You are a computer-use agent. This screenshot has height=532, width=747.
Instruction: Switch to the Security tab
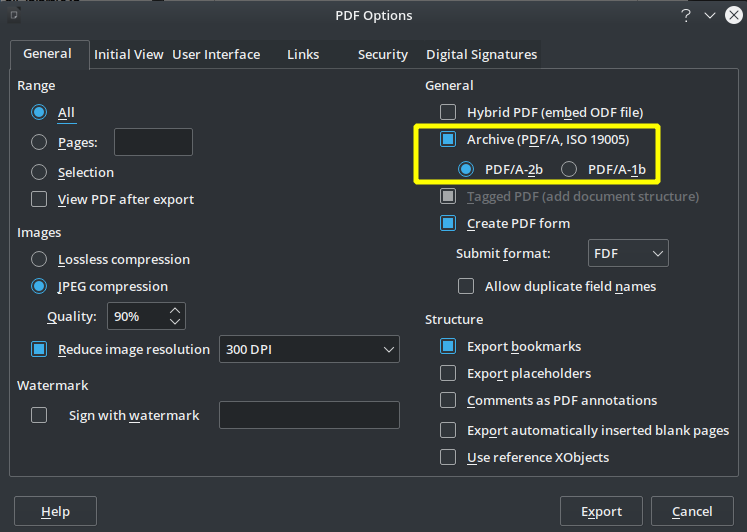382,55
